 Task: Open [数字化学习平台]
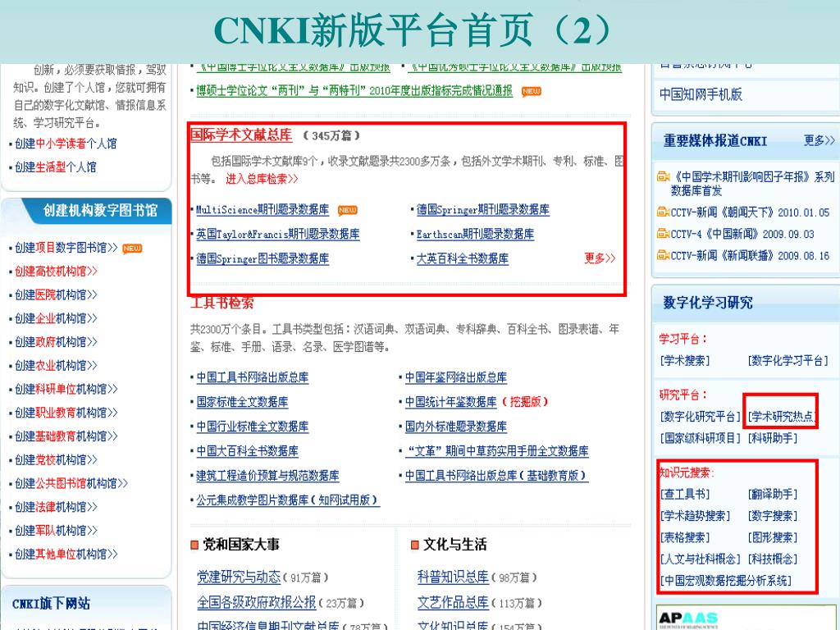point(788,361)
